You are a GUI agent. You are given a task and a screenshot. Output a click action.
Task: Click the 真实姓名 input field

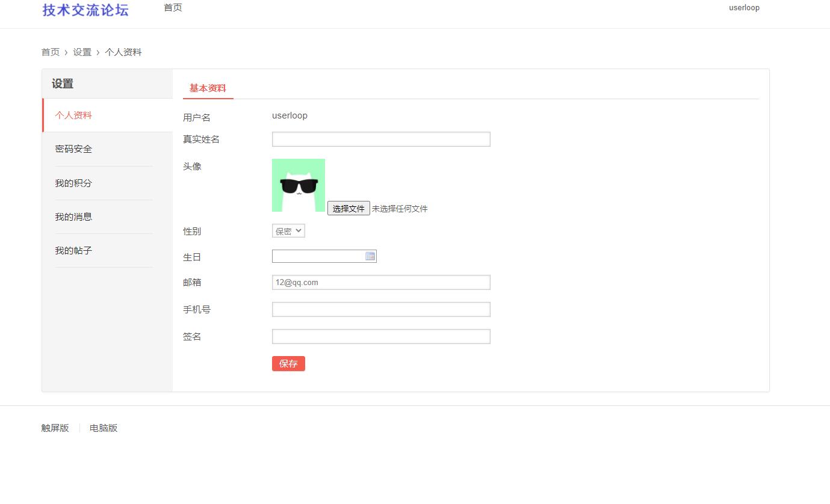pos(380,139)
